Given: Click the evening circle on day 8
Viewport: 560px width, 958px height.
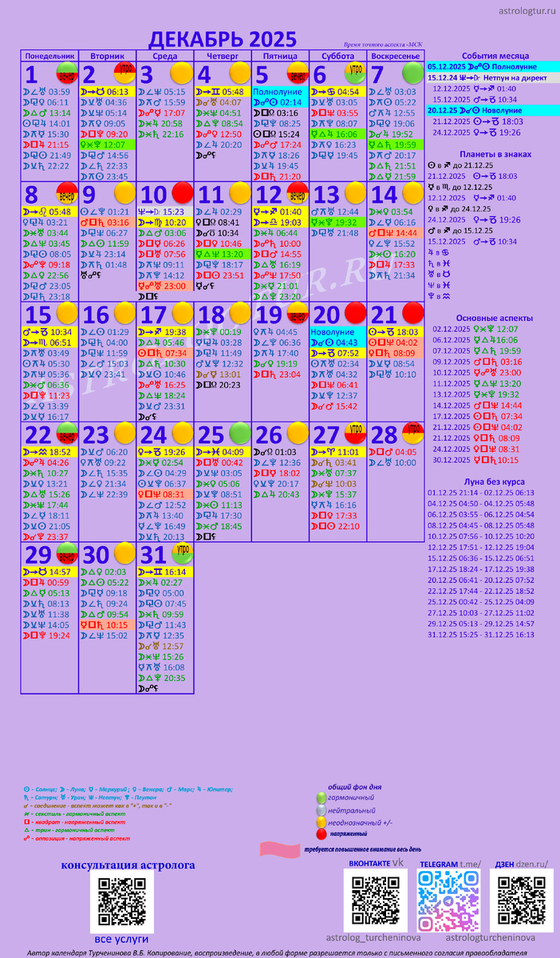Looking at the screenshot, I should (66, 192).
